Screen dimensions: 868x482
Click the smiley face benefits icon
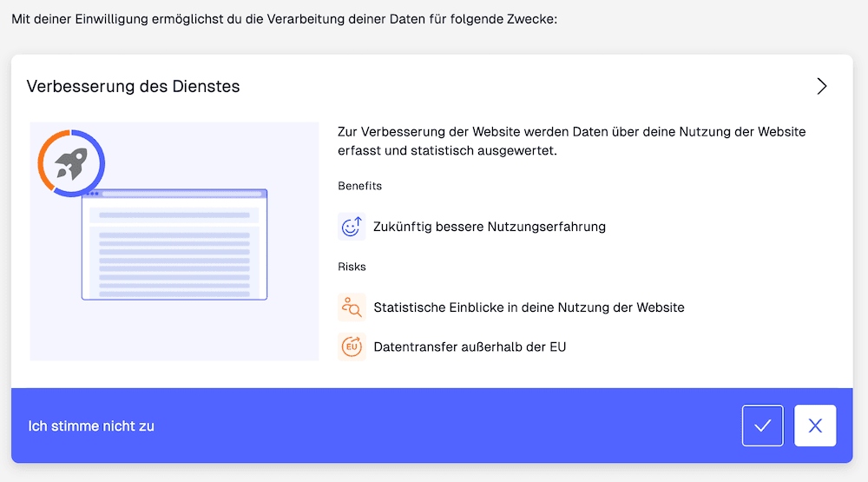click(351, 227)
